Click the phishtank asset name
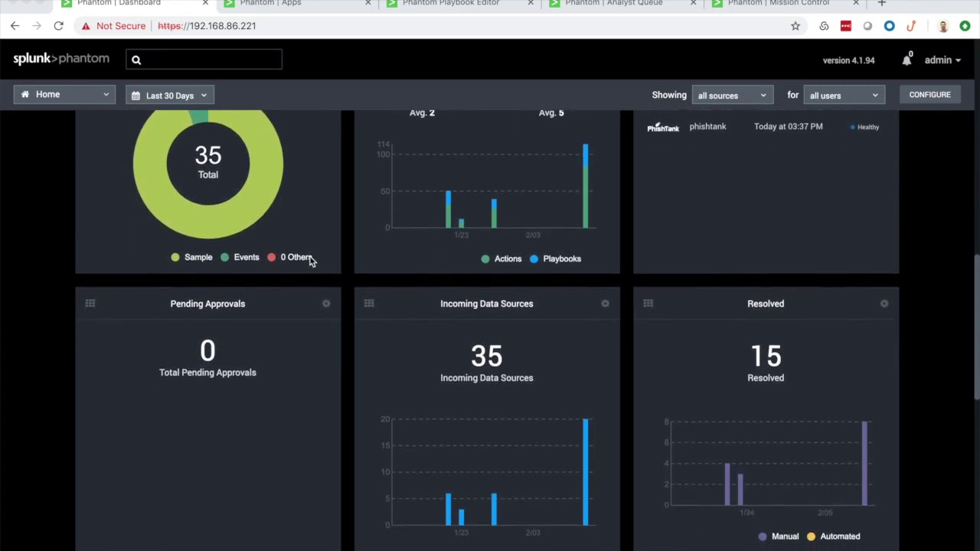 [707, 126]
